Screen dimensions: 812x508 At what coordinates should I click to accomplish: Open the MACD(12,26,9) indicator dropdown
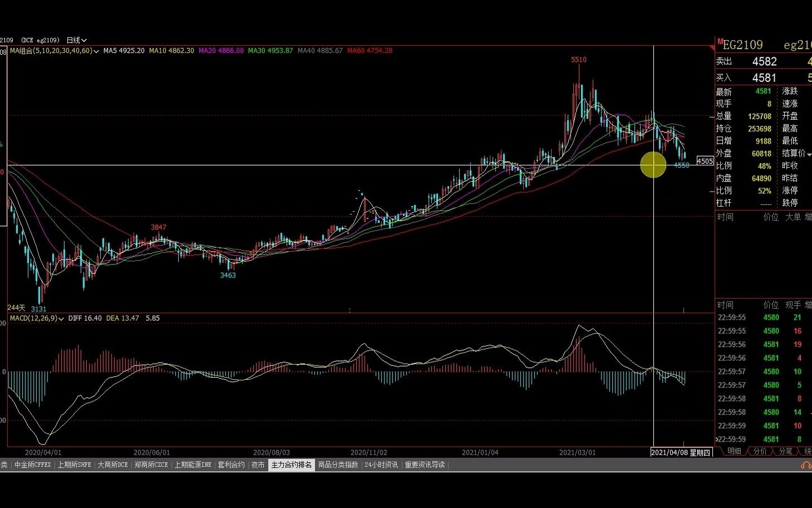(37, 318)
